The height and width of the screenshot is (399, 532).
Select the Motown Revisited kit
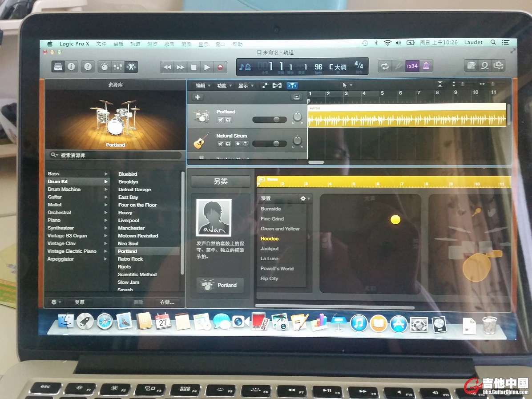[138, 236]
